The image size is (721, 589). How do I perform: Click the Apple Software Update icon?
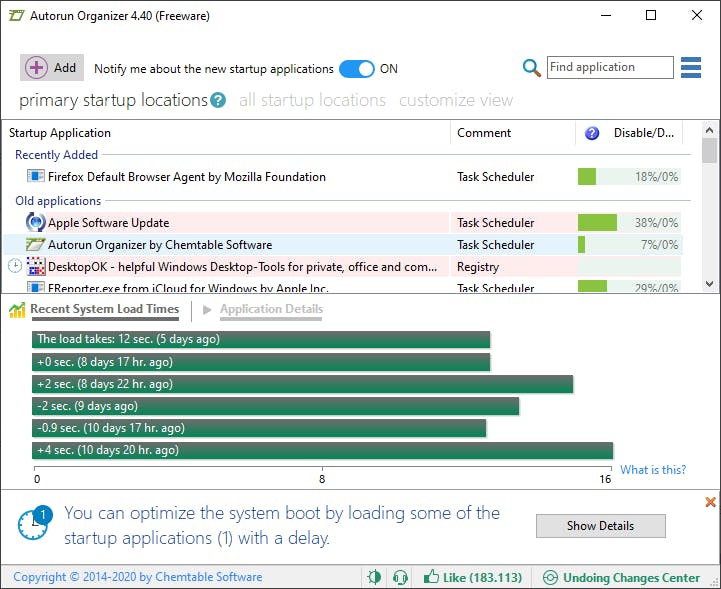[x=35, y=223]
